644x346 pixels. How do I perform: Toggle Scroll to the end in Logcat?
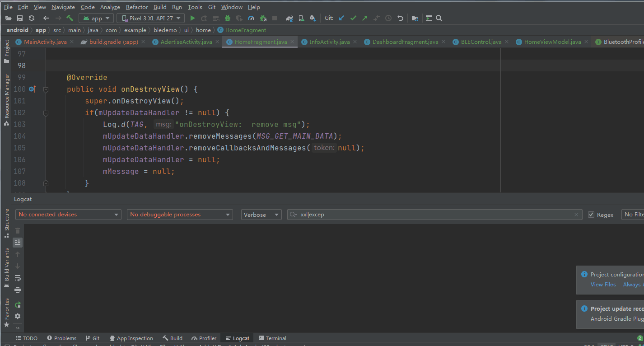click(18, 243)
